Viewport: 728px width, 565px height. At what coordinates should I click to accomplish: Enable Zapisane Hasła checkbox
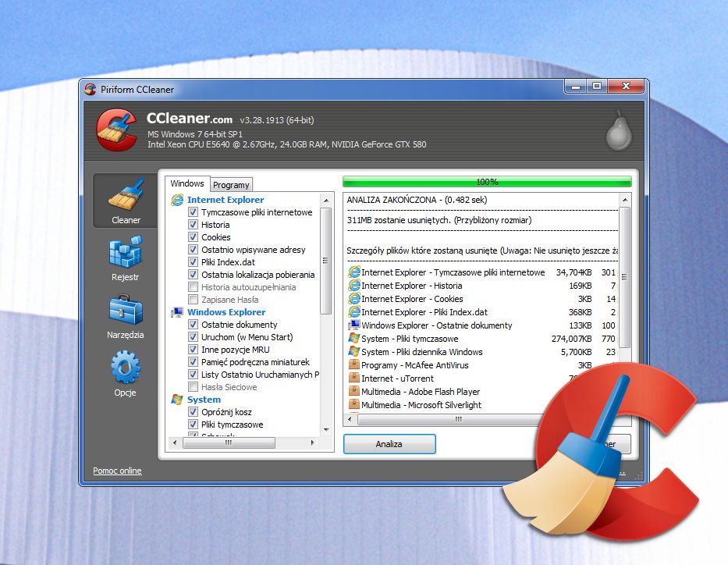tap(194, 300)
